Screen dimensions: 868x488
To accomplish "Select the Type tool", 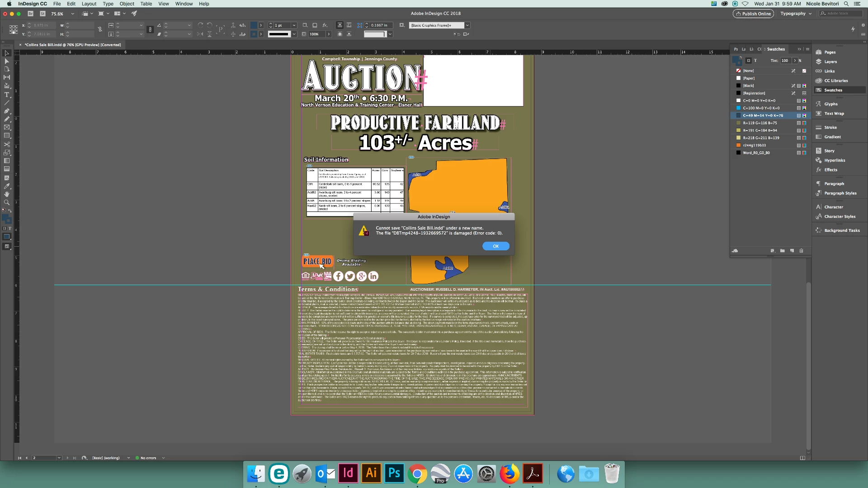I will point(7,95).
